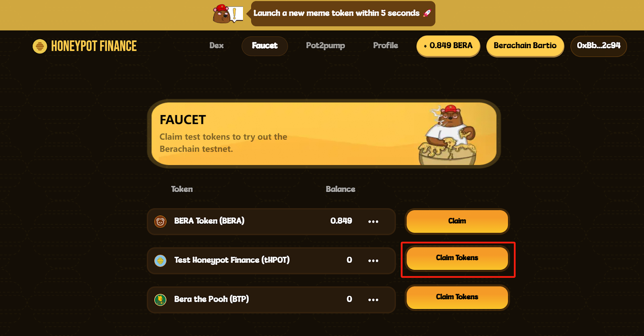This screenshot has height=336, width=644.
Task: Click the Honeypot Finance honeycomb logo icon
Action: 39,46
